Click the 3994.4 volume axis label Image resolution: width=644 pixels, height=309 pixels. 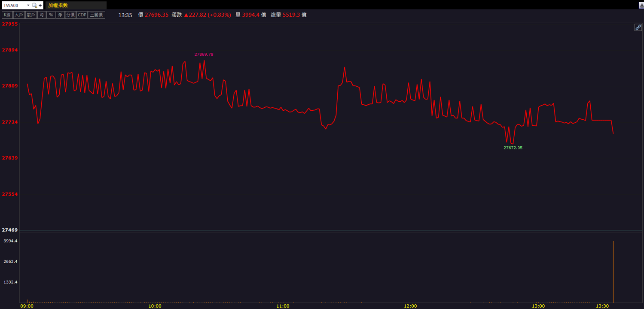click(10, 241)
